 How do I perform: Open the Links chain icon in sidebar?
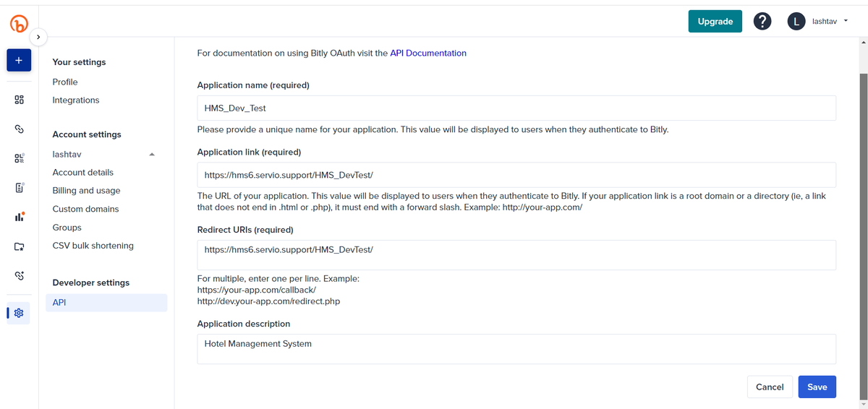pyautogui.click(x=20, y=129)
